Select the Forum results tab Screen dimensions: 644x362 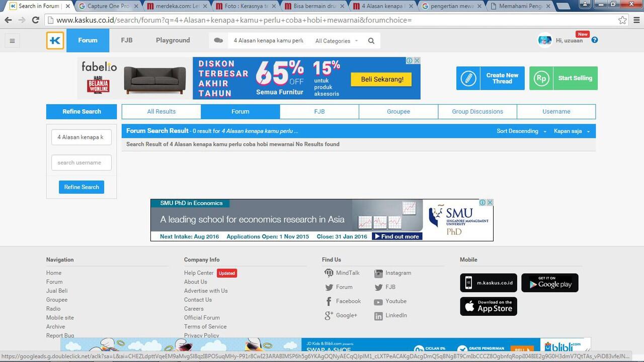point(240,112)
